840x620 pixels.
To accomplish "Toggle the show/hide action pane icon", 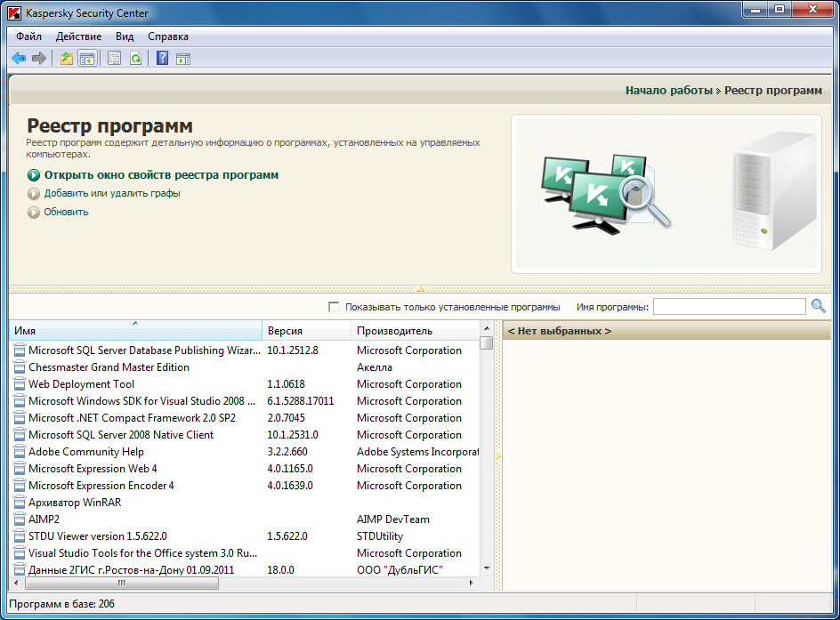I will click(183, 59).
